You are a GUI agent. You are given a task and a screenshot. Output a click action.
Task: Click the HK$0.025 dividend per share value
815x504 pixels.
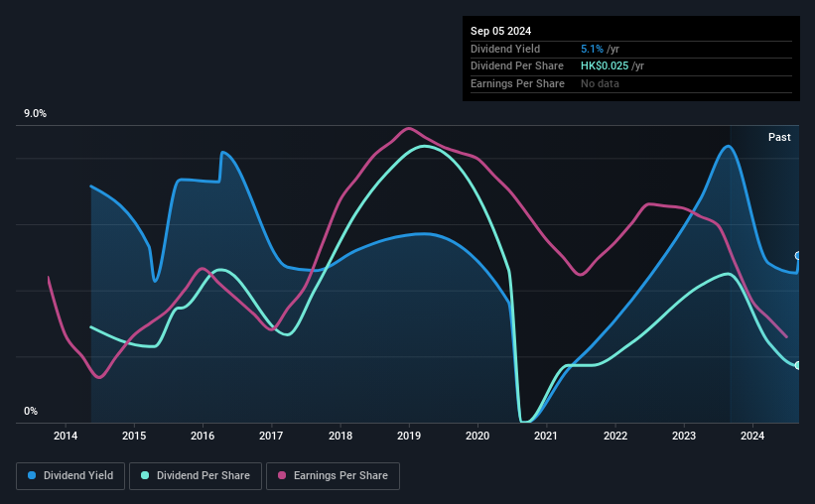pyautogui.click(x=605, y=66)
